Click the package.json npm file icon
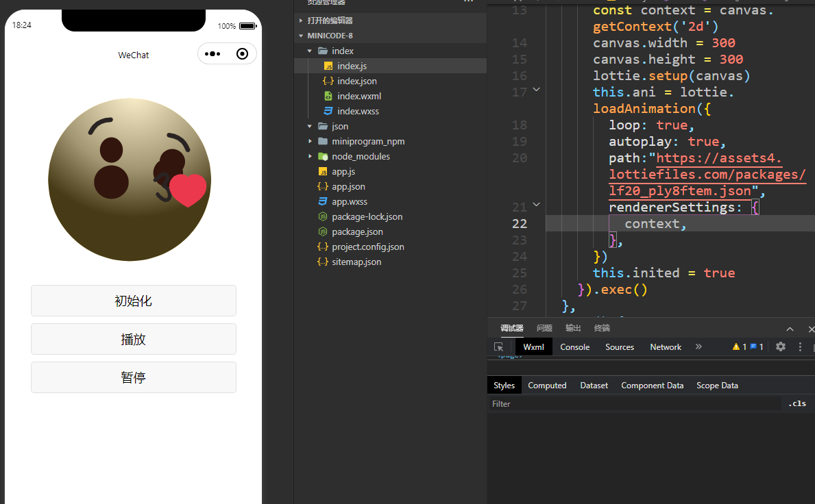815x504 pixels. coord(323,231)
